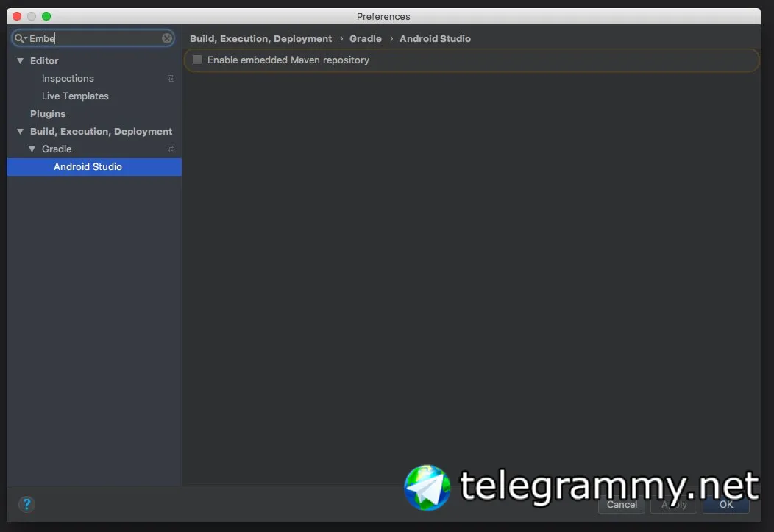The height and width of the screenshot is (532, 774).
Task: Collapse the Editor tree node
Action: coord(21,60)
